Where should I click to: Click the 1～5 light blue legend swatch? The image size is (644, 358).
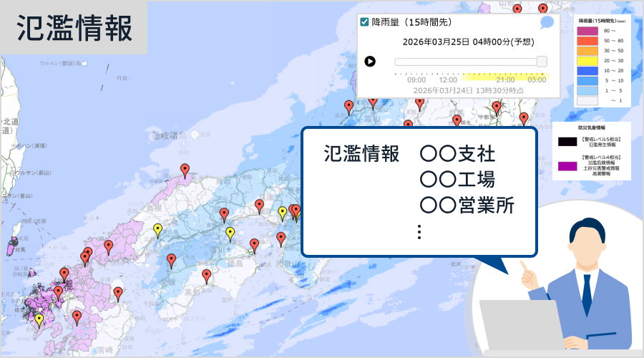(587, 91)
